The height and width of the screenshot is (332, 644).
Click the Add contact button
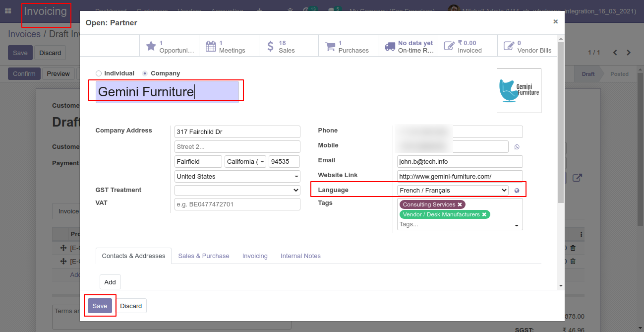click(110, 282)
